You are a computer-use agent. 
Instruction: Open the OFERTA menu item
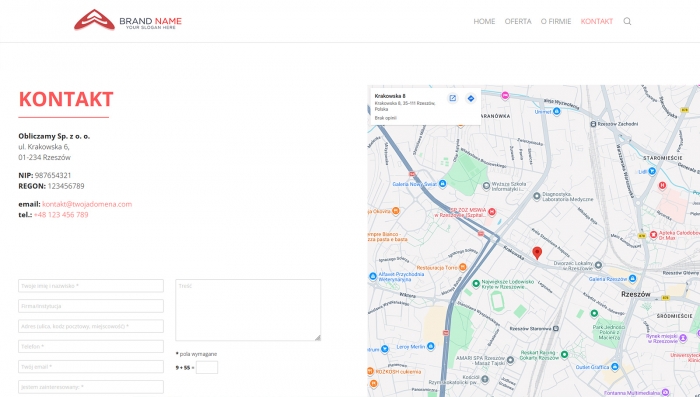pyautogui.click(x=518, y=21)
